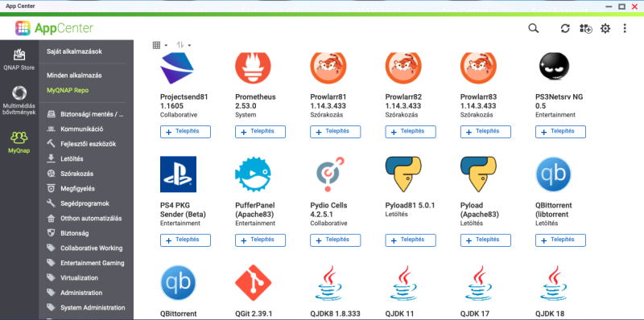Viewport: 644px width, 320px height.
Task: Click the QJDK 11 Java icon
Action: tap(404, 283)
